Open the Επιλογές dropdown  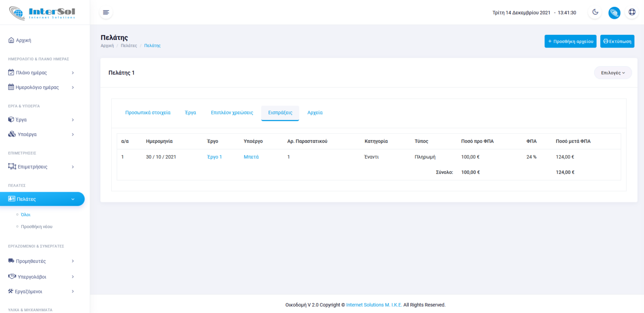tap(613, 73)
